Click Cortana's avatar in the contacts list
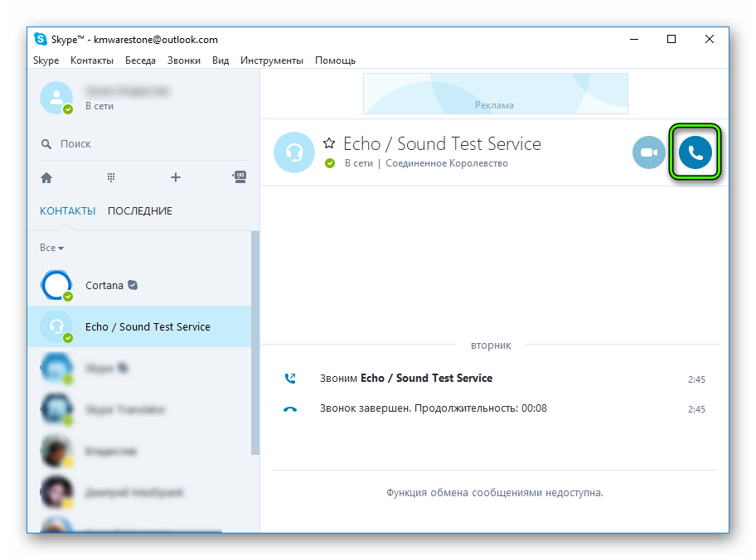 click(x=56, y=285)
